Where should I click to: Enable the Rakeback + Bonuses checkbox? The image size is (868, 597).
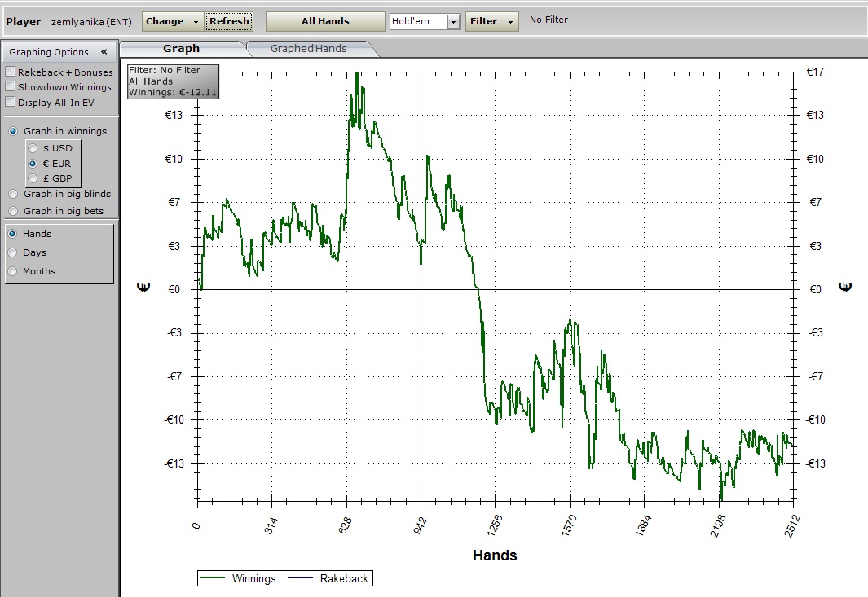pos(11,72)
